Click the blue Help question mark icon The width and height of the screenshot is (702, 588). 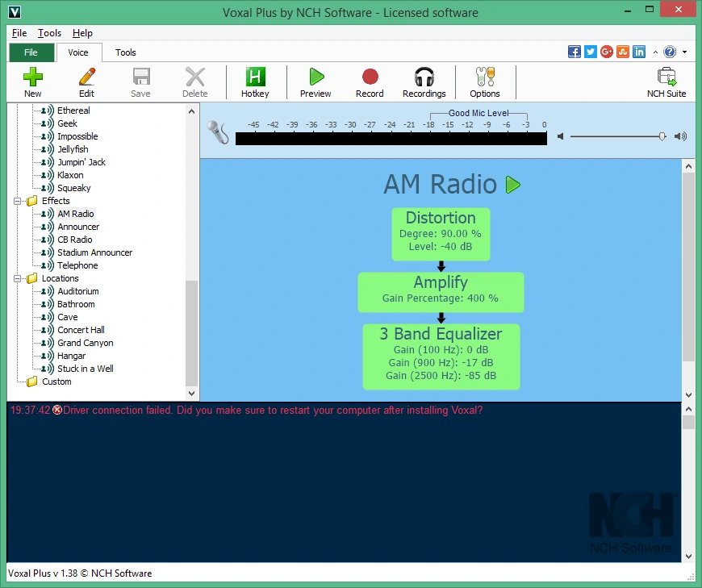pyautogui.click(x=670, y=52)
